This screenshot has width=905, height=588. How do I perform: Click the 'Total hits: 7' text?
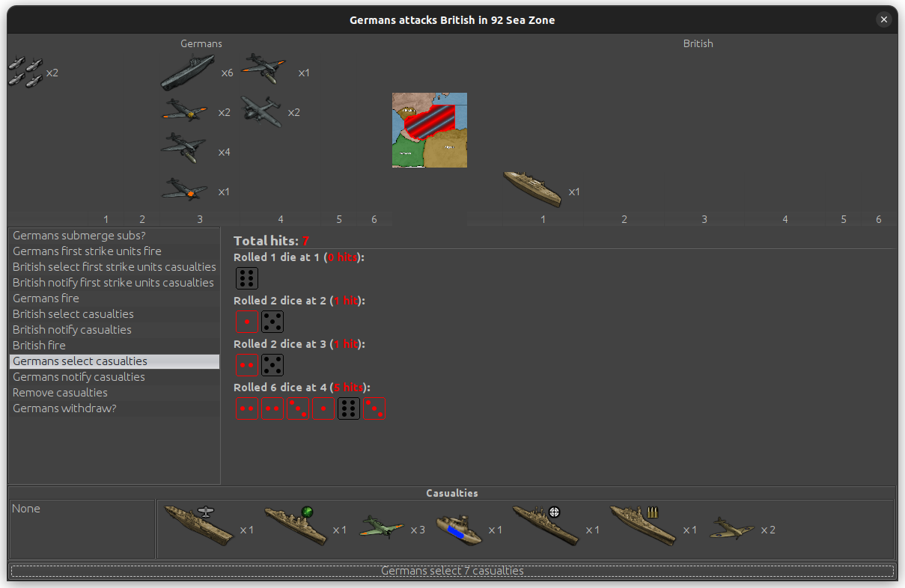click(271, 241)
